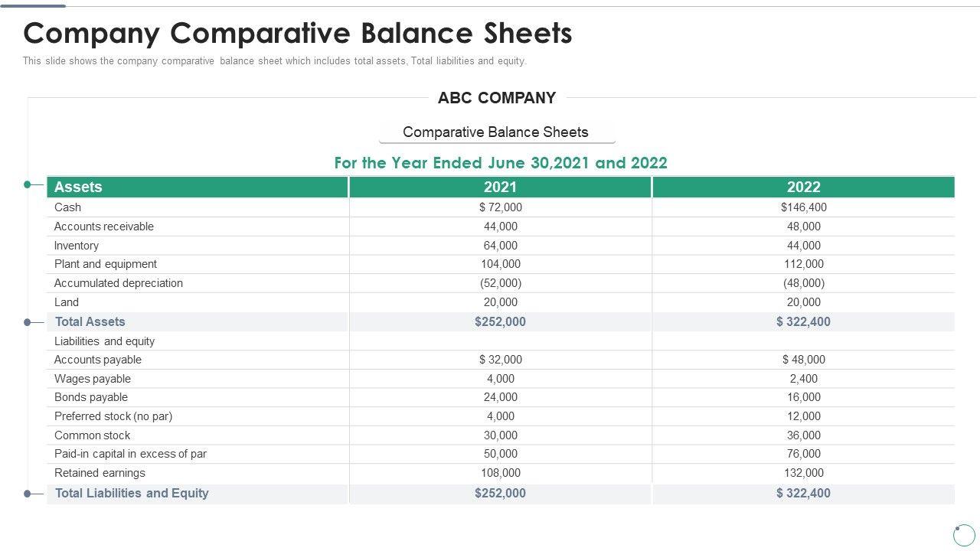Click the Comparative Balance Sheets label box
980x551 pixels.
click(496, 132)
